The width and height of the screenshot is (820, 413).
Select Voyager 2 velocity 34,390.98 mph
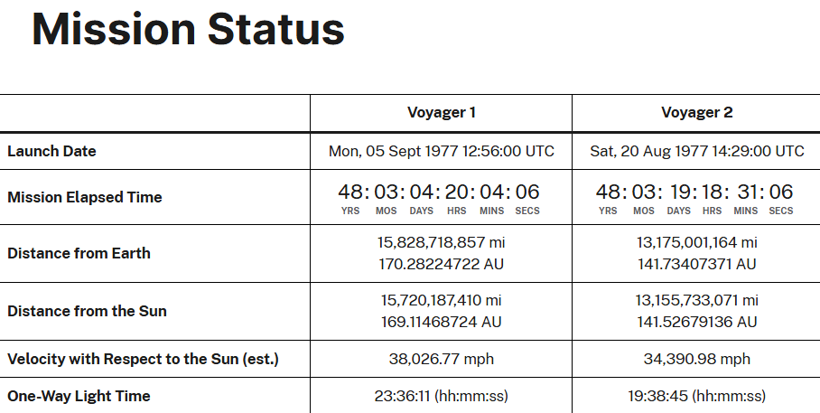[x=696, y=359]
